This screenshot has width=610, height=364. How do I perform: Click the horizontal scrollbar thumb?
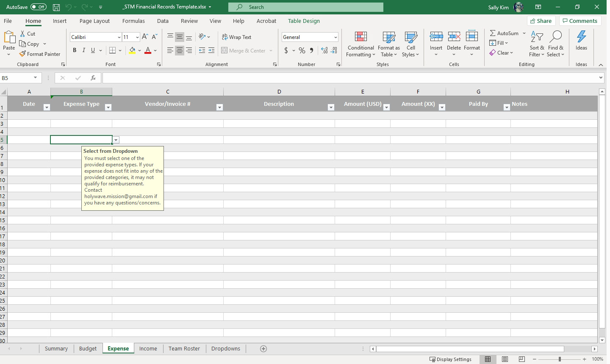click(x=470, y=349)
